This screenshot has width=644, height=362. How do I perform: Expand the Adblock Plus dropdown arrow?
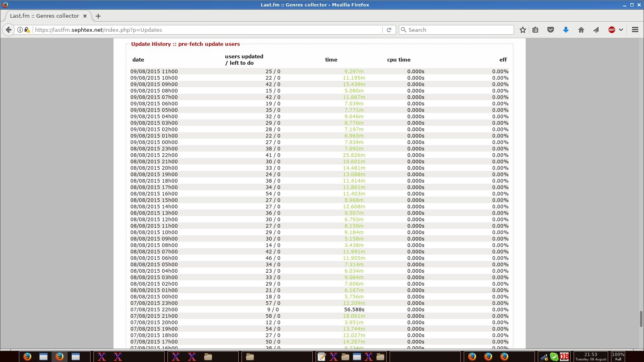621,30
